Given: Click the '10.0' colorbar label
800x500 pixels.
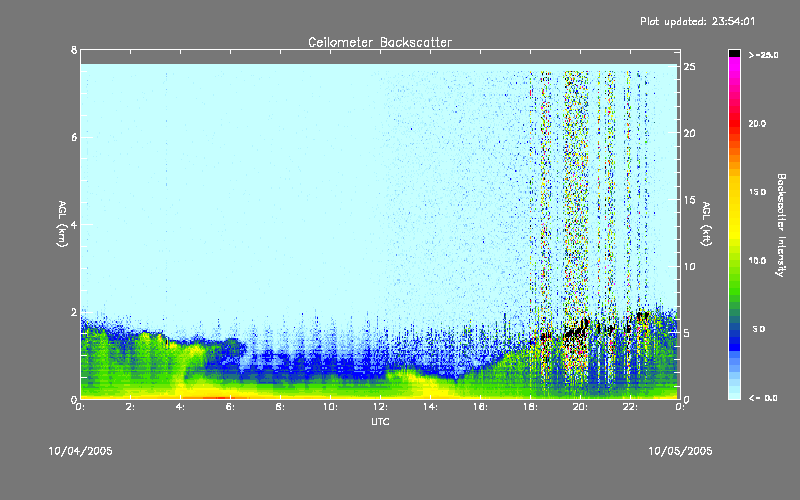Looking at the screenshot, I should pos(757,261).
